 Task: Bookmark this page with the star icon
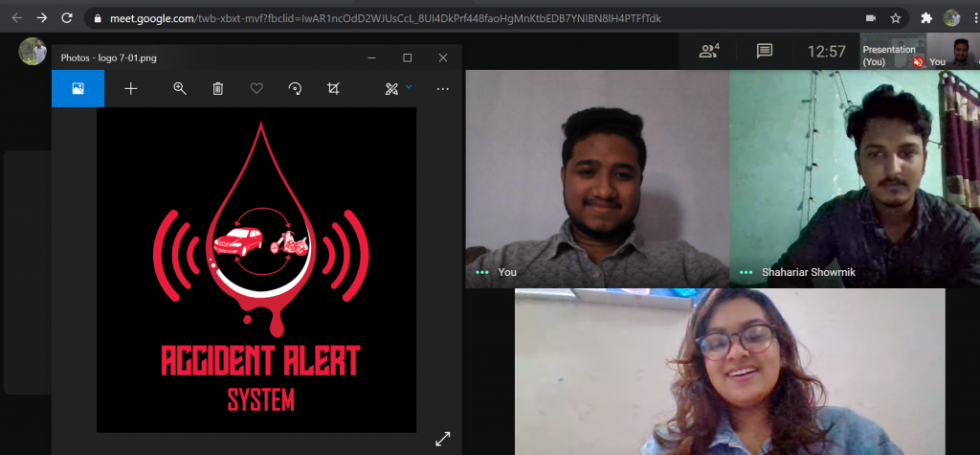896,18
